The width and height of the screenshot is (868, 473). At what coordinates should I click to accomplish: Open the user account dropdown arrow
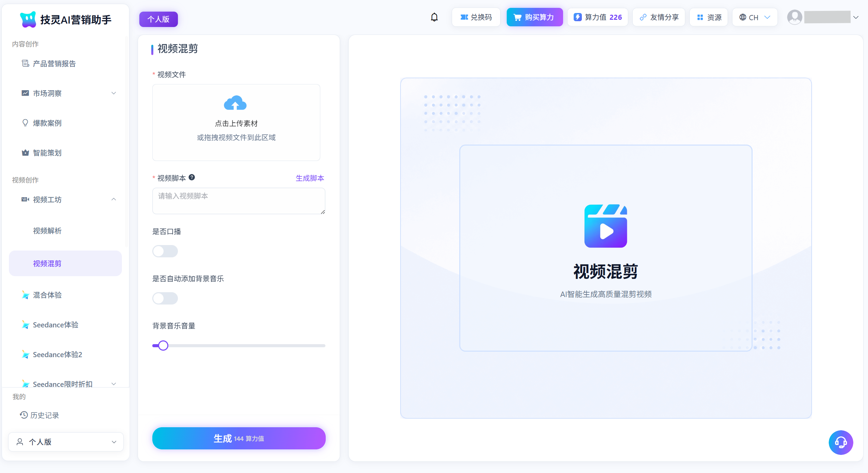point(856,17)
